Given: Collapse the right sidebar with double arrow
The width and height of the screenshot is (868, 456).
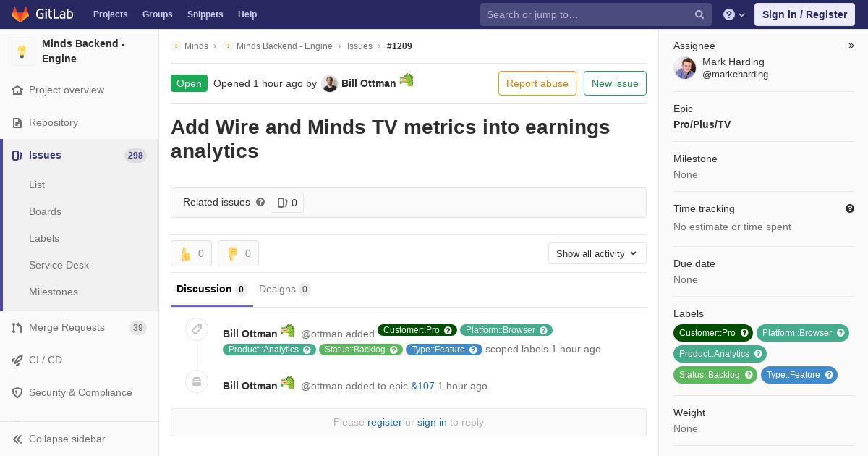Looking at the screenshot, I should pos(851,46).
